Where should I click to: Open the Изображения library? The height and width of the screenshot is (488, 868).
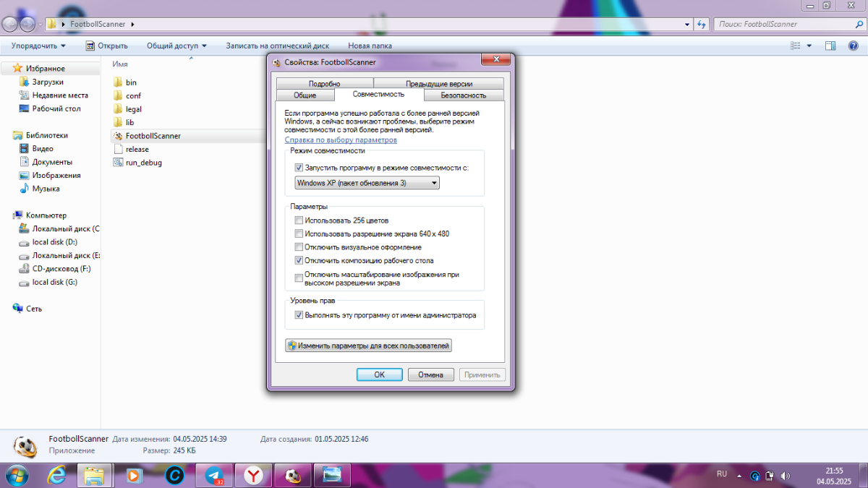56,175
